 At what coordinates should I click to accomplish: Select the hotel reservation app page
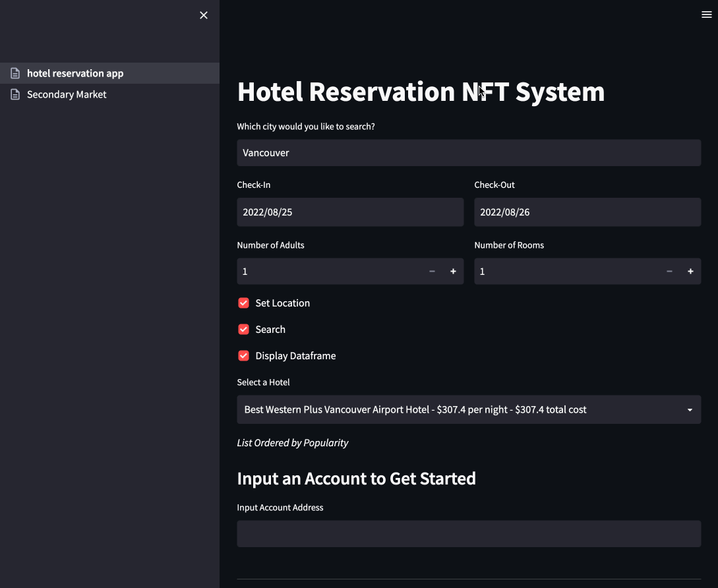[x=75, y=73]
